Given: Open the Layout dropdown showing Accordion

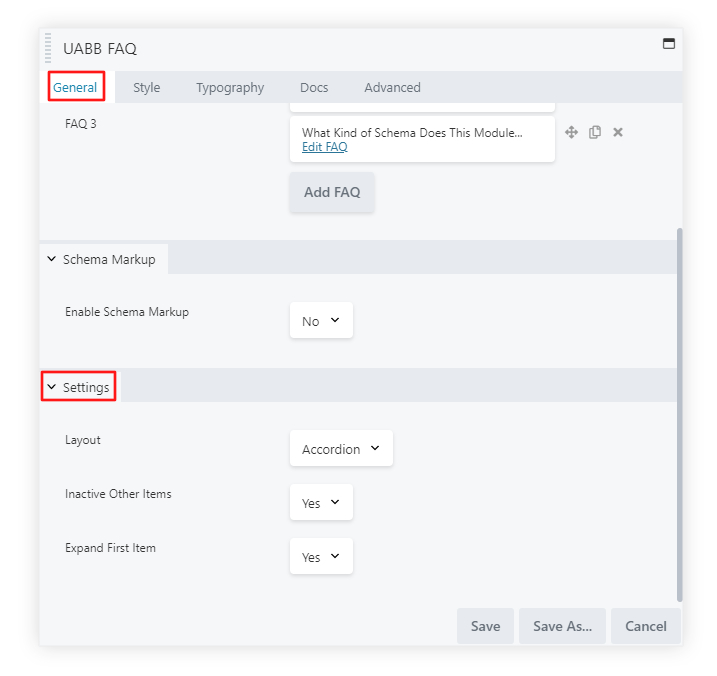Looking at the screenshot, I should [341, 449].
